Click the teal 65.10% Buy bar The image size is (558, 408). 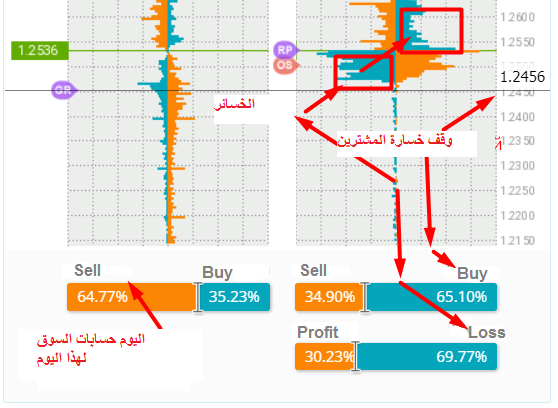click(x=432, y=297)
